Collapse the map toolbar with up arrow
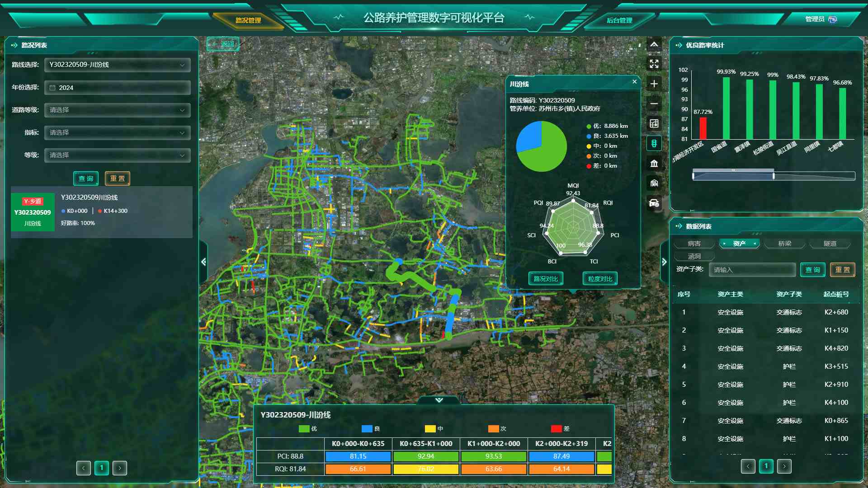868x488 pixels. pyautogui.click(x=654, y=44)
